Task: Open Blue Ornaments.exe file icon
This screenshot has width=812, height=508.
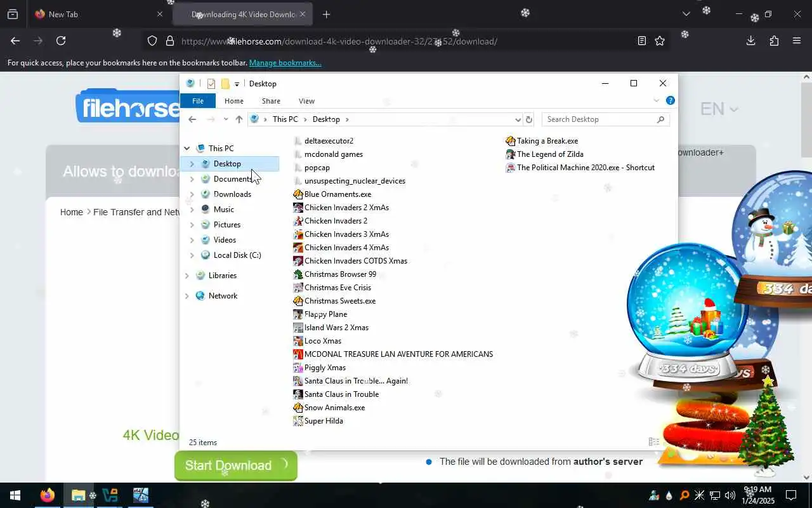Action: (x=298, y=194)
